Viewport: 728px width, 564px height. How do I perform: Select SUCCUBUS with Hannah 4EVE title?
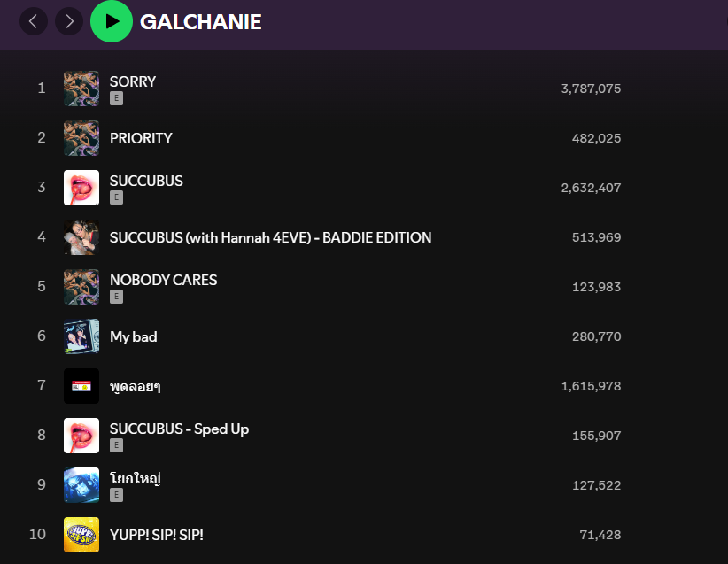point(270,237)
